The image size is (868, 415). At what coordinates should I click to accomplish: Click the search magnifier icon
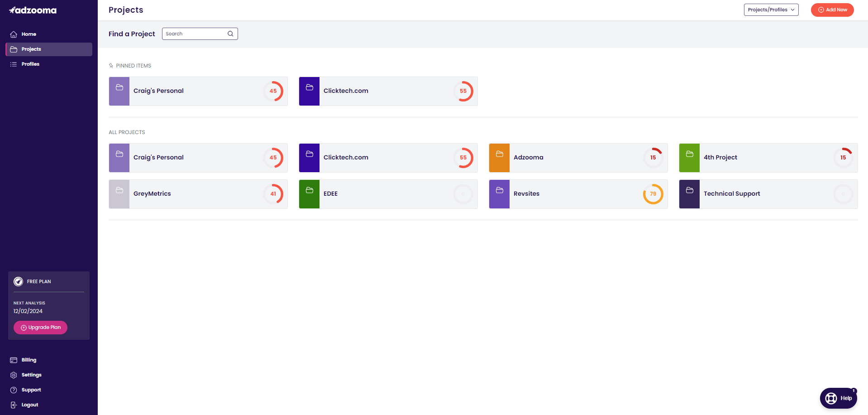[230, 34]
